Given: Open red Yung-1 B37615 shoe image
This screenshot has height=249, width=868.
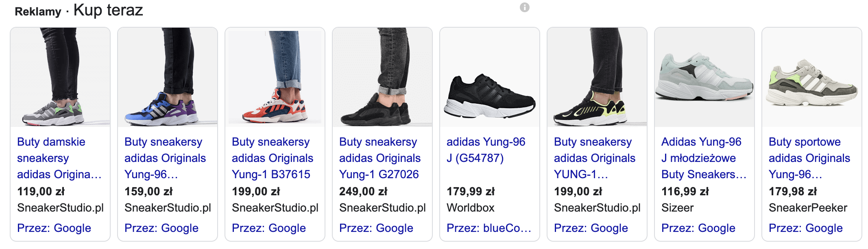Looking at the screenshot, I should (275, 77).
